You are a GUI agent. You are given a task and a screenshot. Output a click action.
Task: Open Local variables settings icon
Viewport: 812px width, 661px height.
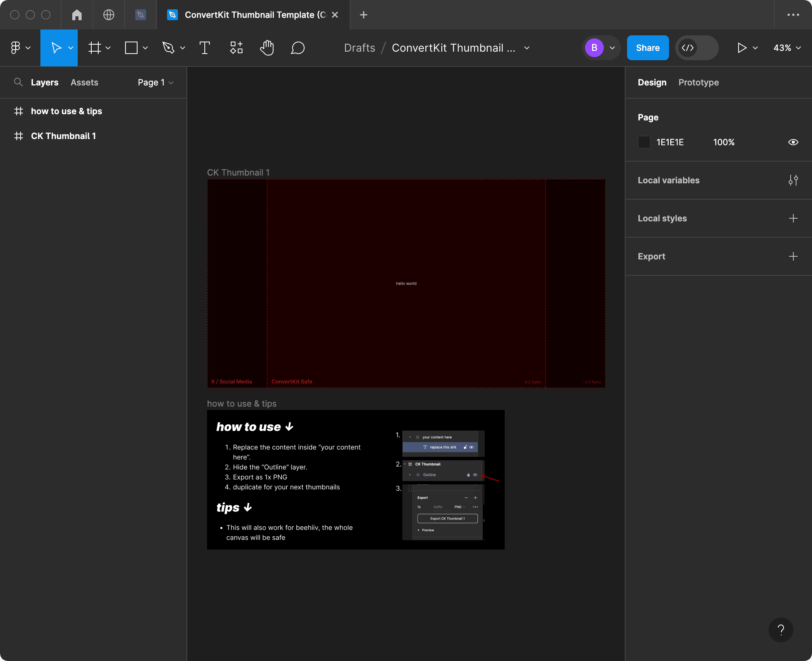click(793, 180)
